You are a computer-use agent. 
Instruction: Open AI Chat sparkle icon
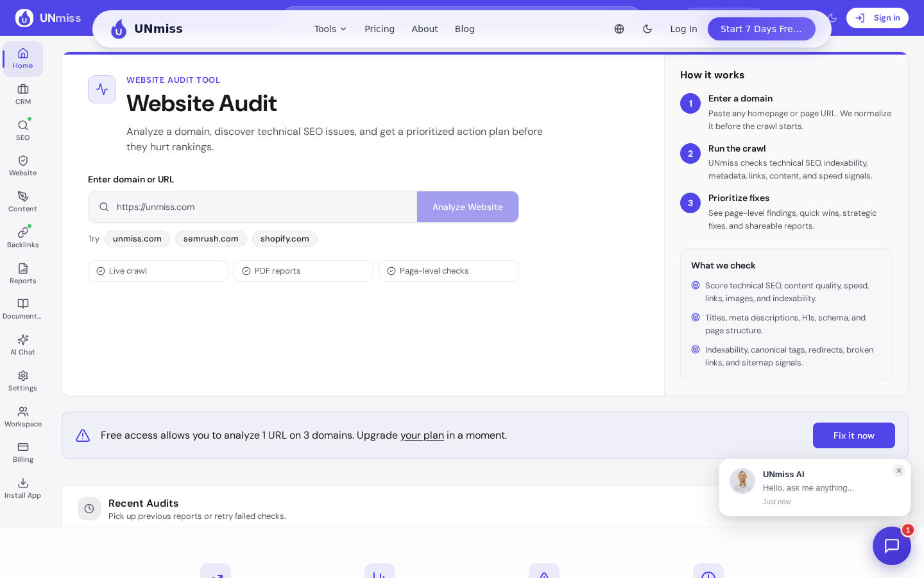pos(23,345)
